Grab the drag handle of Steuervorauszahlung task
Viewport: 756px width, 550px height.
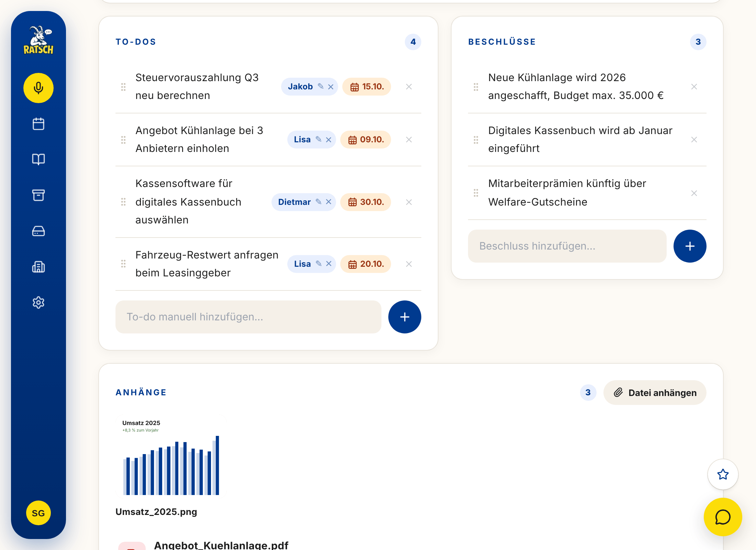tap(123, 87)
